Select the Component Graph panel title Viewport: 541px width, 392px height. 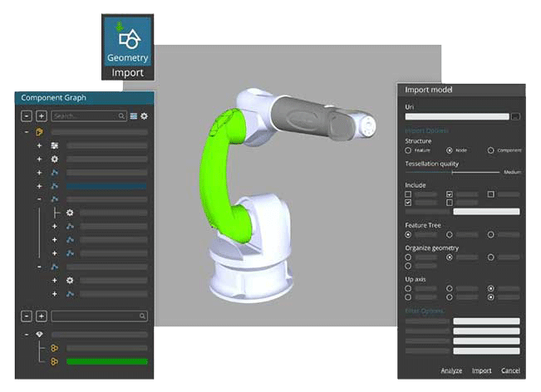pyautogui.click(x=53, y=98)
